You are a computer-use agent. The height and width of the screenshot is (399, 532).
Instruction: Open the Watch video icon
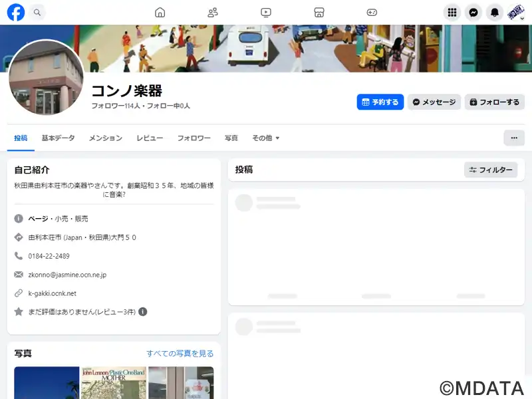[x=265, y=13]
